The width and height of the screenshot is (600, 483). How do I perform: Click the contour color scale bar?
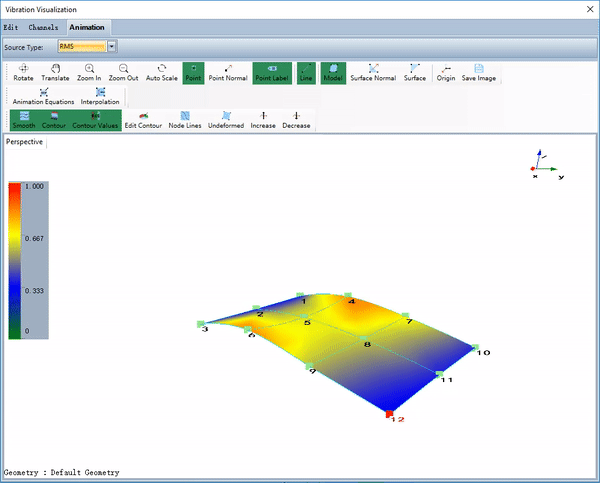(x=15, y=261)
